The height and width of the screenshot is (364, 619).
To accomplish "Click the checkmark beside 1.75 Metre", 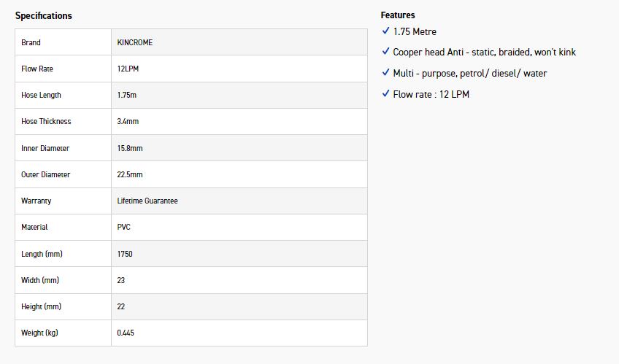I will tap(385, 31).
